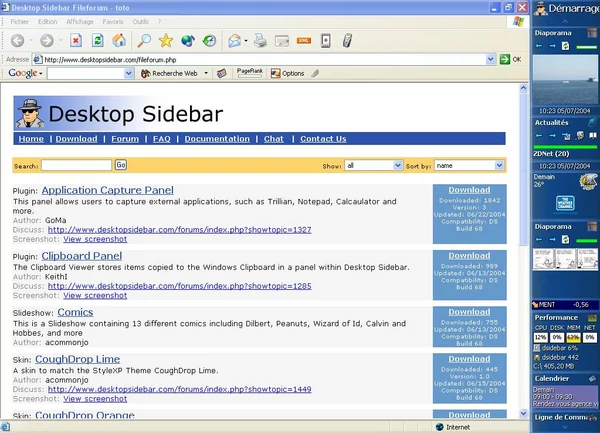Click the open book icon in Actualités
600x433 pixels.
(593, 135)
